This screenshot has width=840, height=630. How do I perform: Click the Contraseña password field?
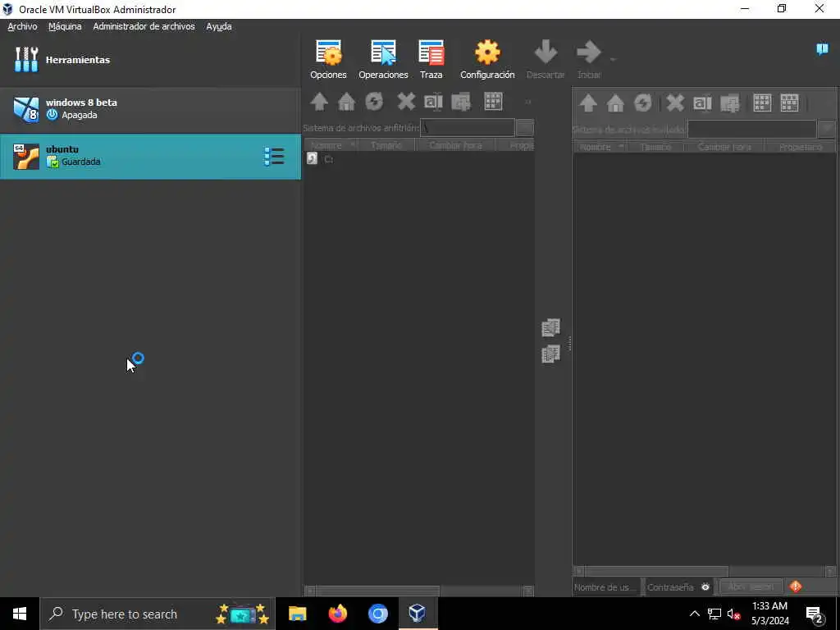pos(672,587)
